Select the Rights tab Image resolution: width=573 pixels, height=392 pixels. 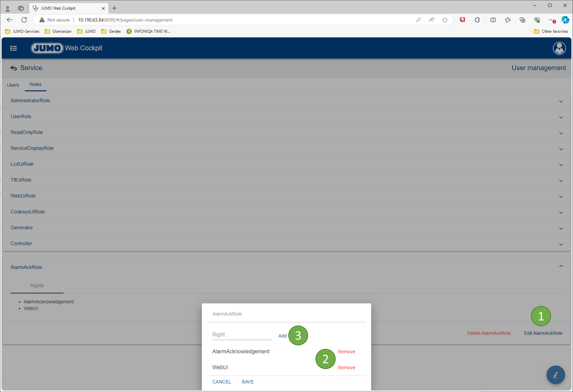(x=37, y=286)
